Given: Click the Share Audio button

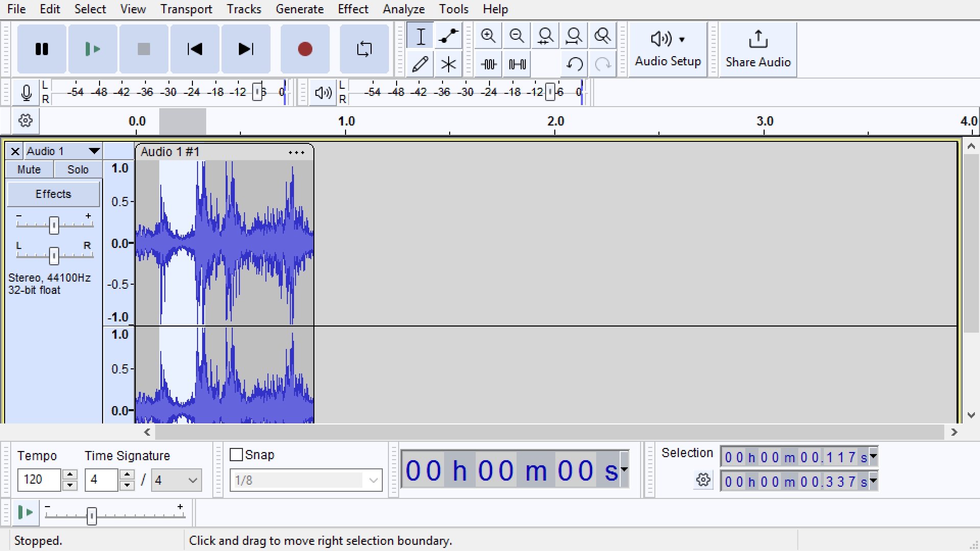Looking at the screenshot, I should (758, 49).
